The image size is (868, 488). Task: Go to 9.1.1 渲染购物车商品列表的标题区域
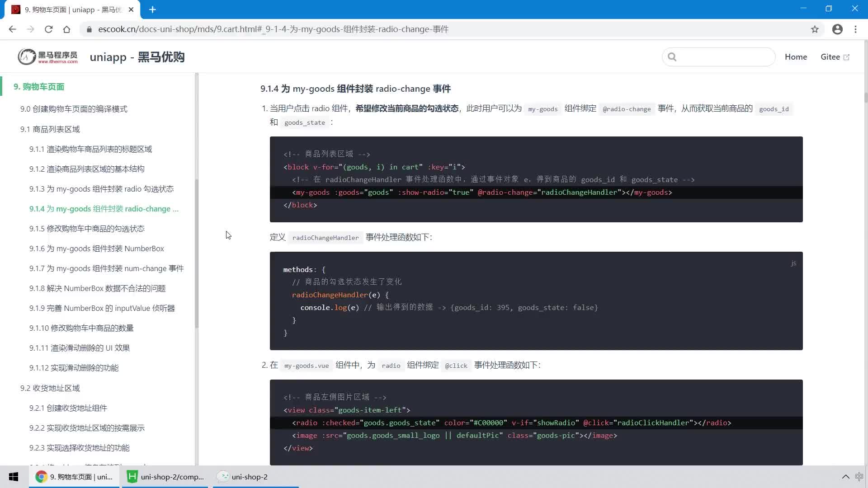point(90,149)
